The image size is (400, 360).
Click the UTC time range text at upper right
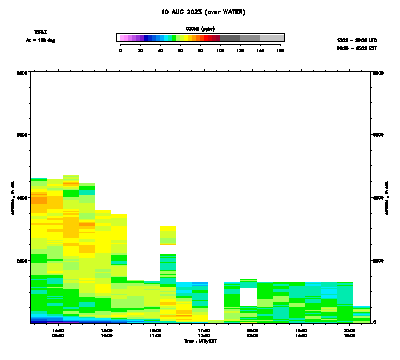pos(357,40)
